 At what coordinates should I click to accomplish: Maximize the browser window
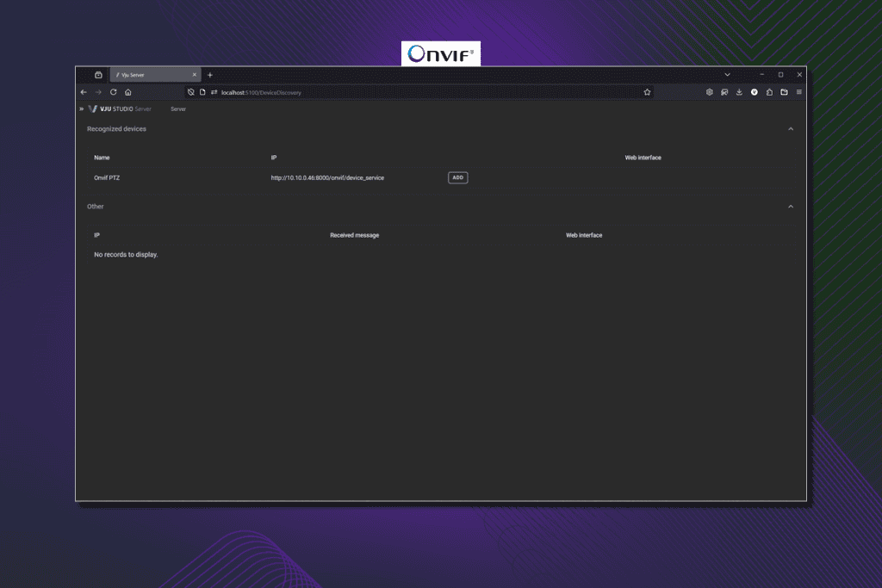coord(780,75)
